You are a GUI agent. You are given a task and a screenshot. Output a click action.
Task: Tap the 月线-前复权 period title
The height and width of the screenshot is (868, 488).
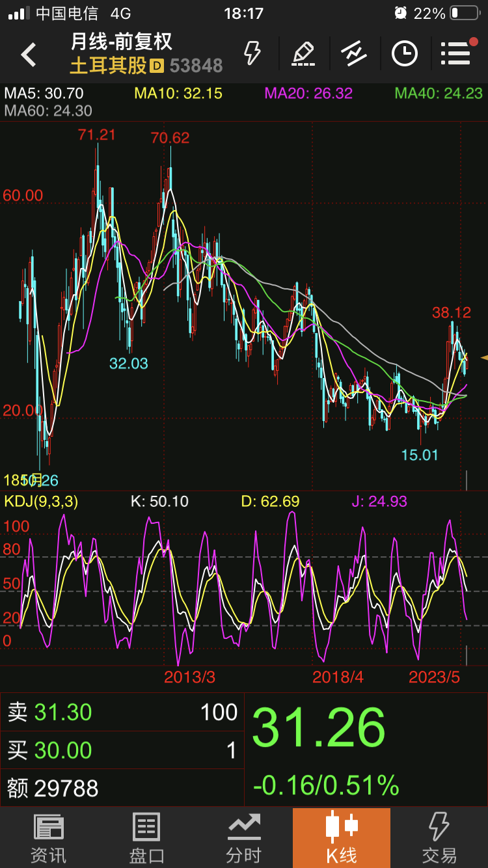coord(122,42)
